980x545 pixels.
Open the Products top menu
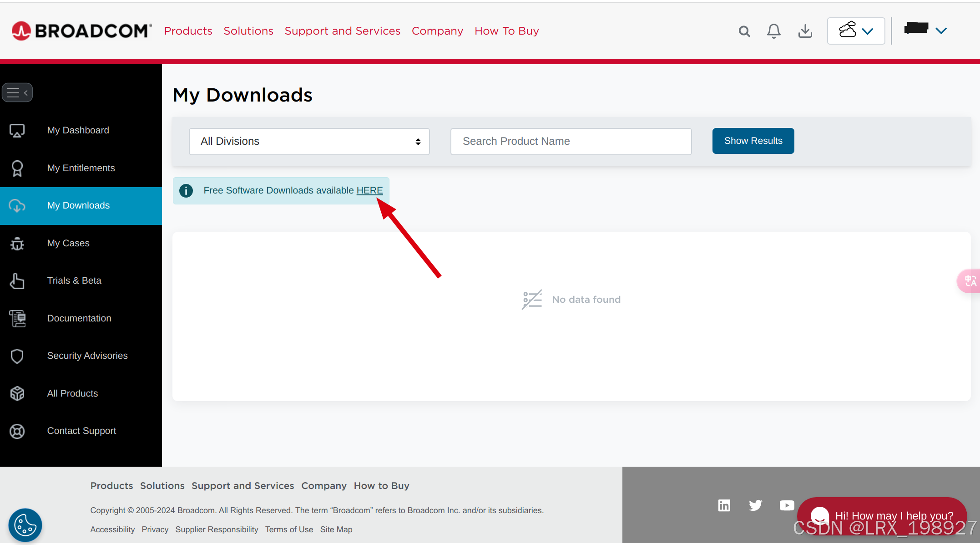[188, 31]
